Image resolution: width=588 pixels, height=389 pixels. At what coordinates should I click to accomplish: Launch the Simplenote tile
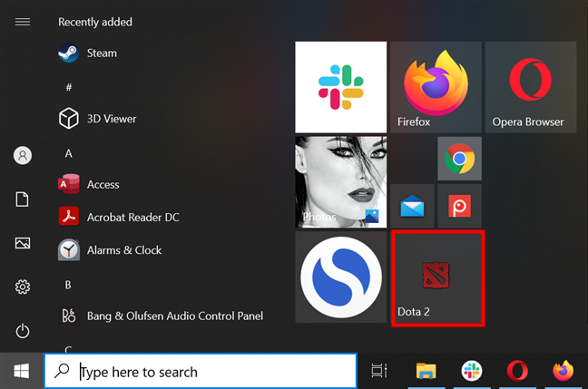point(340,277)
